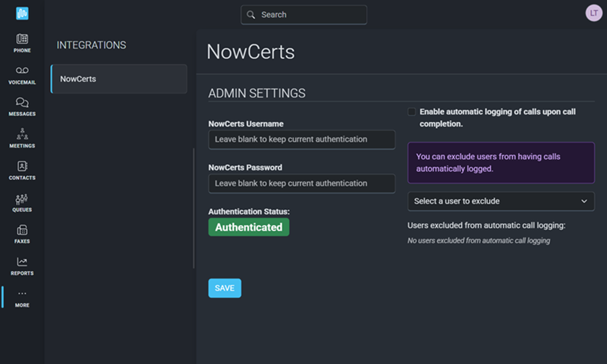Screen dimensions: 607x364
Task: Go to Messages via chat icon
Action: point(22,102)
